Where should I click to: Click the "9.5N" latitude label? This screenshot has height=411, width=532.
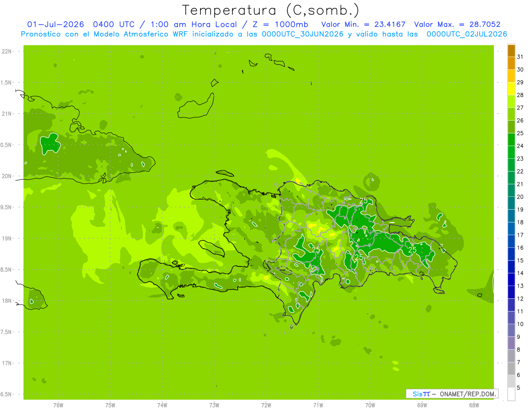click(x=7, y=207)
